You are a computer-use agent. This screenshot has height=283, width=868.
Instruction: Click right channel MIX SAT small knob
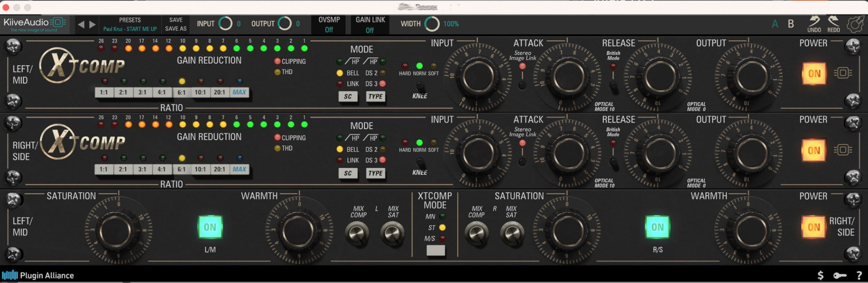(x=512, y=233)
